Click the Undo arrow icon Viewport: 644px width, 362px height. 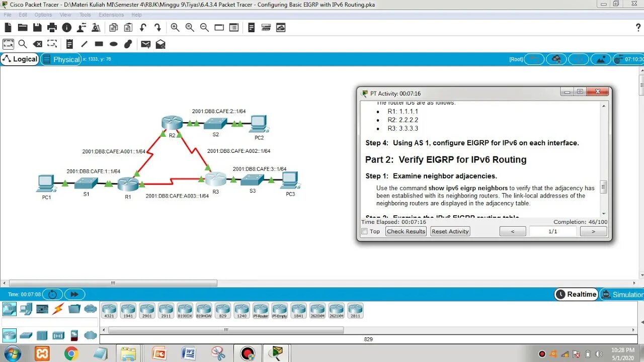click(x=143, y=28)
